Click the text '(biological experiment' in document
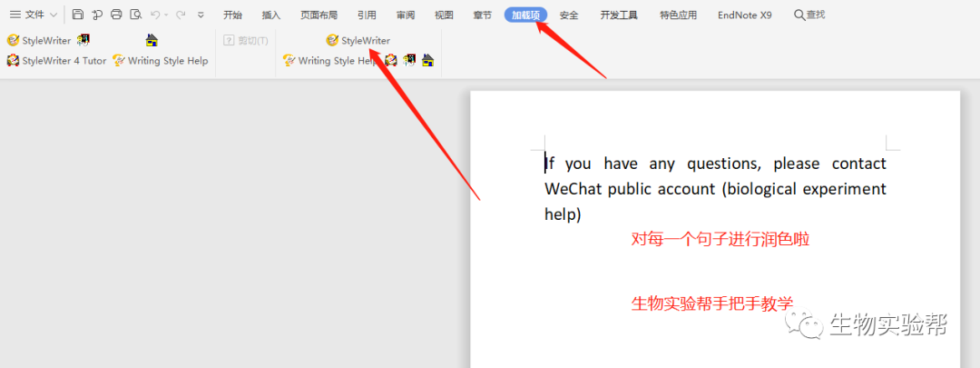The height and width of the screenshot is (368, 980). pyautogui.click(x=804, y=189)
